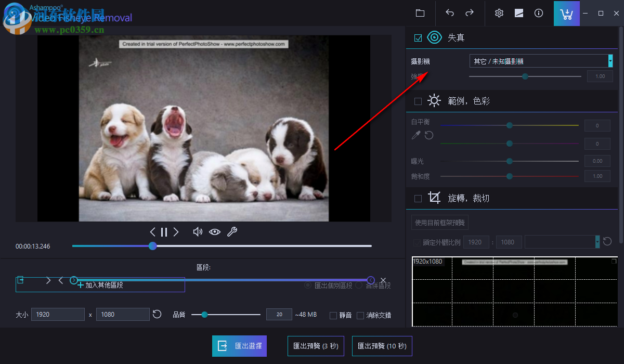The width and height of the screenshot is (624, 364).
Task: Open settings with the gear icon
Action: pyautogui.click(x=499, y=13)
